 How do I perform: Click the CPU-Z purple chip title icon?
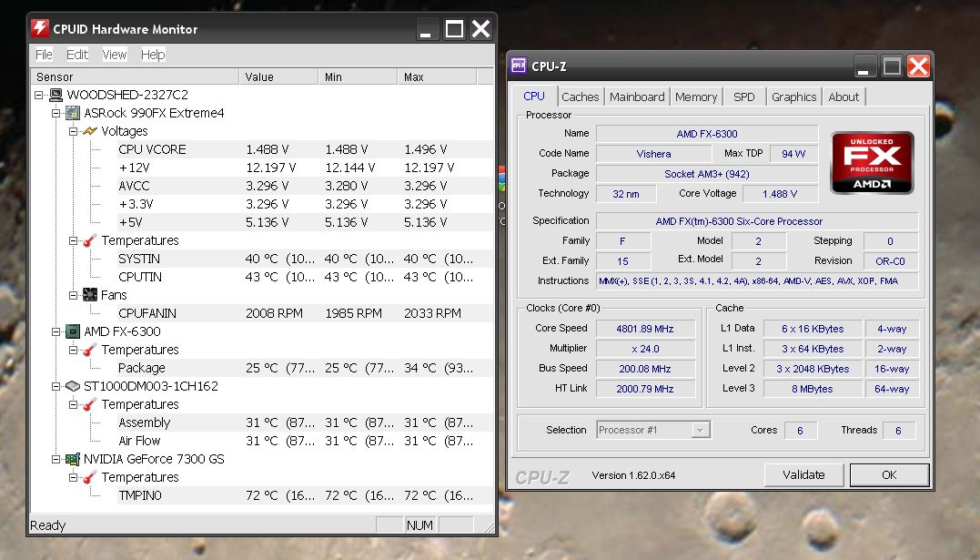519,66
